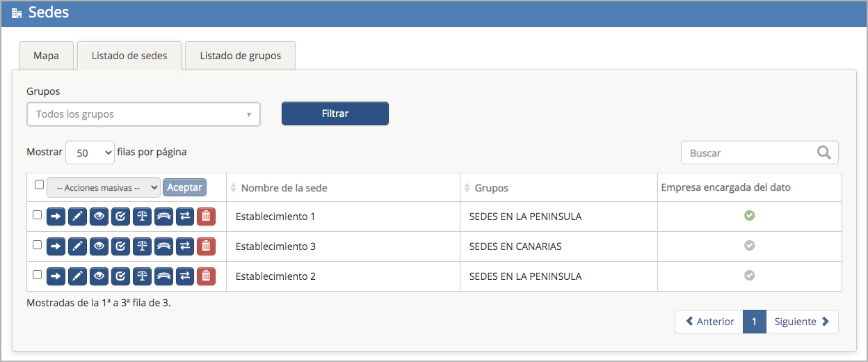868x362 pixels.
Task: Switch to the Mapa tab
Action: [x=46, y=56]
